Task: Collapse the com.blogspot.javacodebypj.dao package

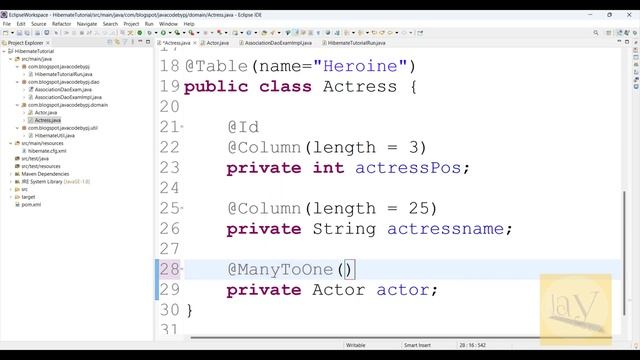Action: click(x=17, y=82)
